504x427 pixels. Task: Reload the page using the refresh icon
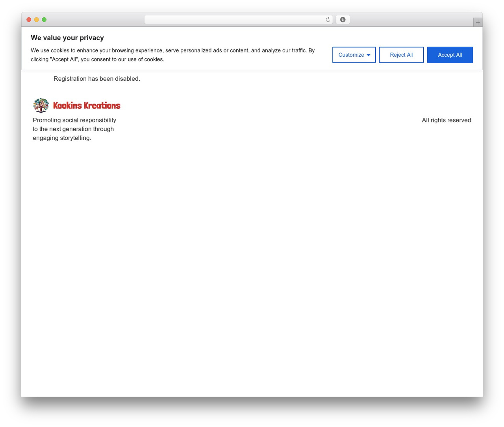(x=328, y=20)
